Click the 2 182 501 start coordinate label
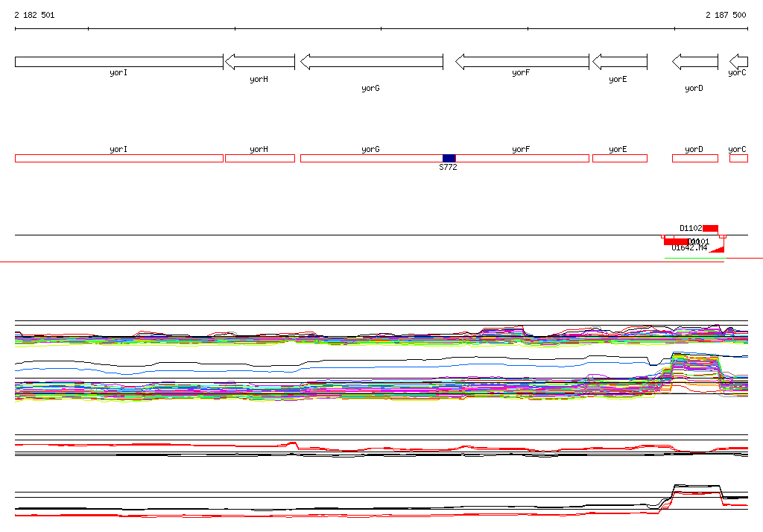Viewport: 763px width, 532px height. pos(34,15)
